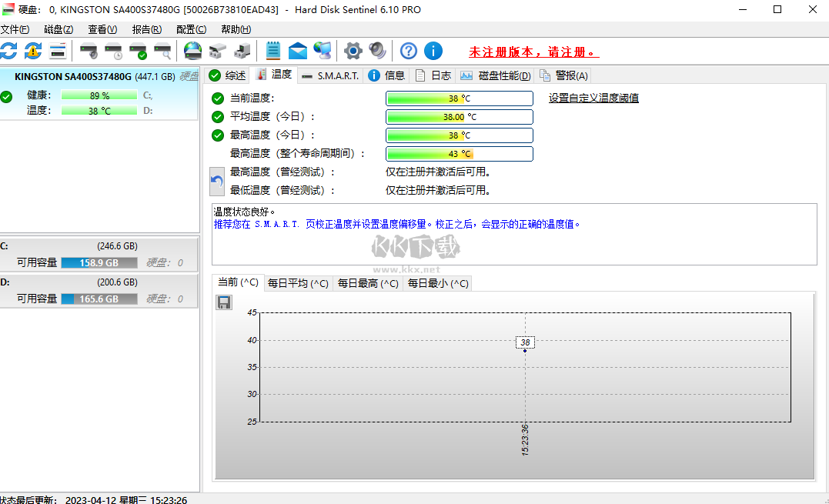Click the blue question mark help icon
The image size is (829, 504).
coord(409,51)
